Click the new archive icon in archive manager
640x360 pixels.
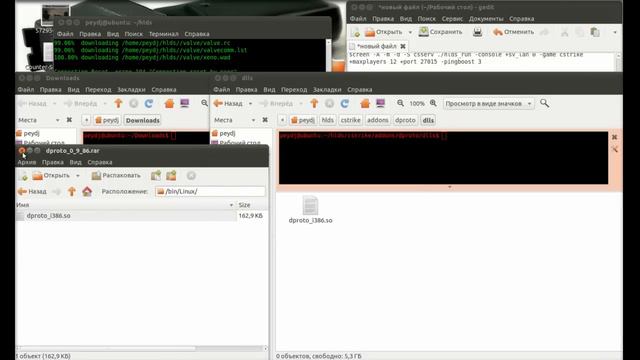23,176
